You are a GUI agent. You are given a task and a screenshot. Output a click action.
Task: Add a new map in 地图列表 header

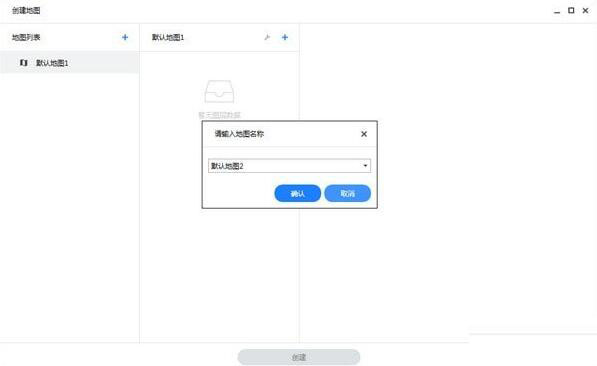pyautogui.click(x=125, y=37)
